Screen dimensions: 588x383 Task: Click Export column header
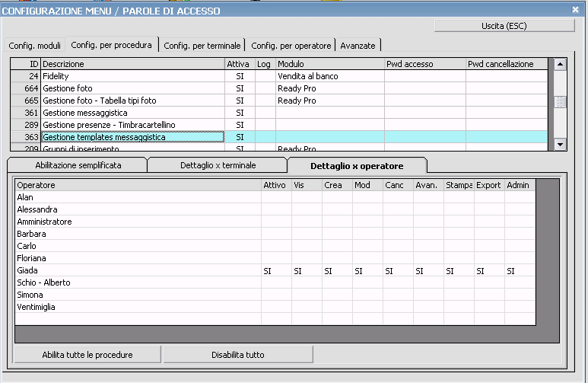pos(489,185)
